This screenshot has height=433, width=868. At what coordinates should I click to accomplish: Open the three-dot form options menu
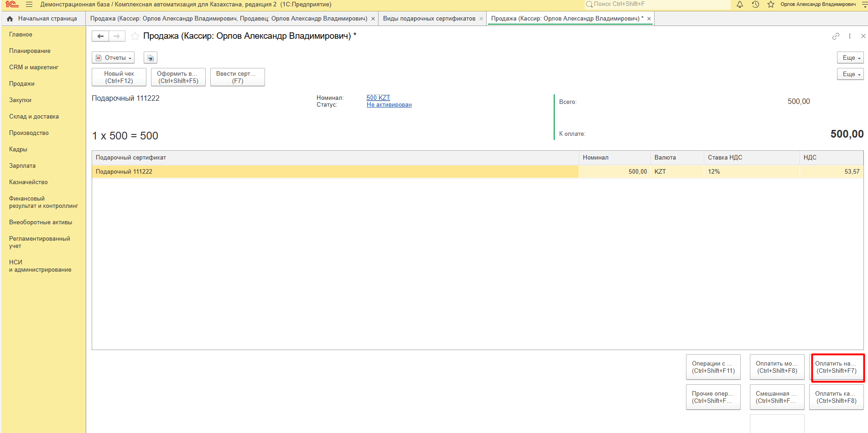coord(850,36)
